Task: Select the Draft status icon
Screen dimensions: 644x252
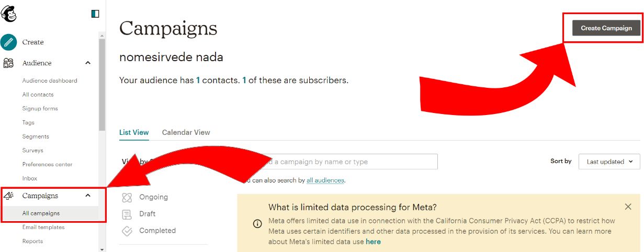Action: tap(127, 214)
